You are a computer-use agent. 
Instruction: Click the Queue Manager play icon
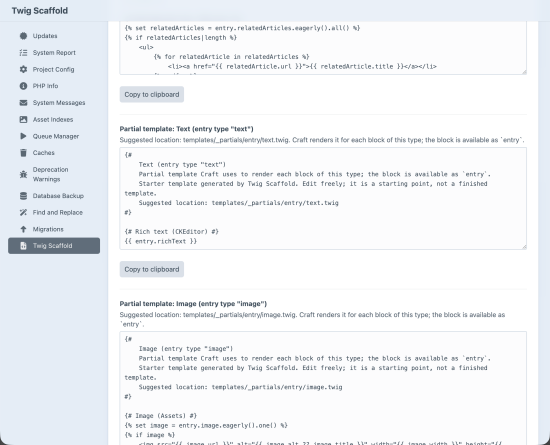click(23, 136)
